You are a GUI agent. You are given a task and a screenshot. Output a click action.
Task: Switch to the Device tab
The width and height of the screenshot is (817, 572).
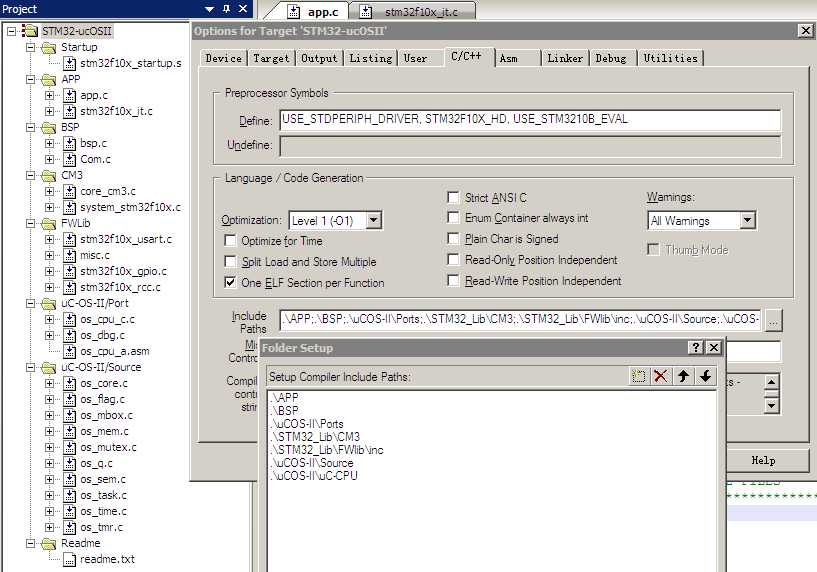(224, 58)
